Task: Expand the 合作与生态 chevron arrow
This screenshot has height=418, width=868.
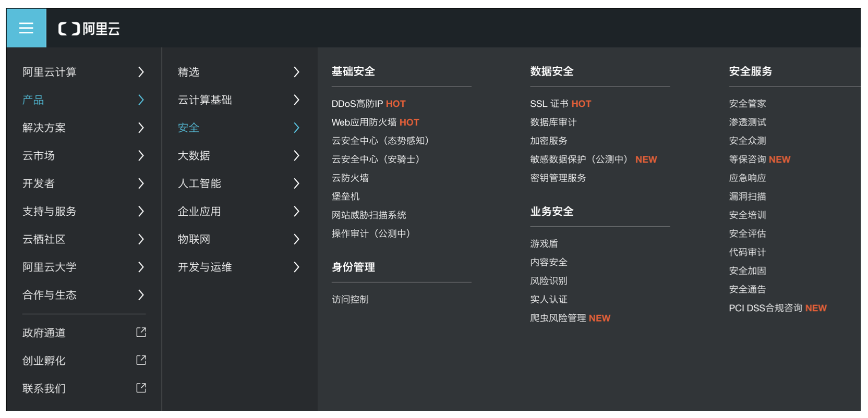Action: 141,295
